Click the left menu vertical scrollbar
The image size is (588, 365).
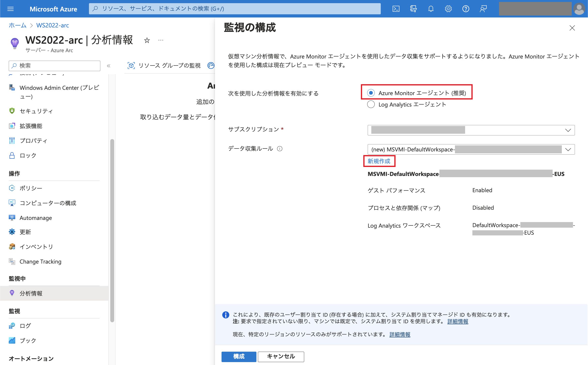112,231
